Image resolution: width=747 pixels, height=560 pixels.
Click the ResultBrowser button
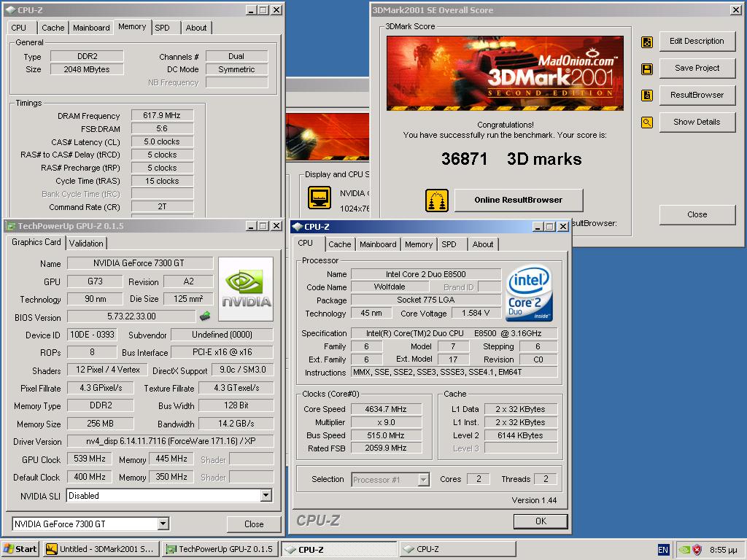(x=697, y=95)
